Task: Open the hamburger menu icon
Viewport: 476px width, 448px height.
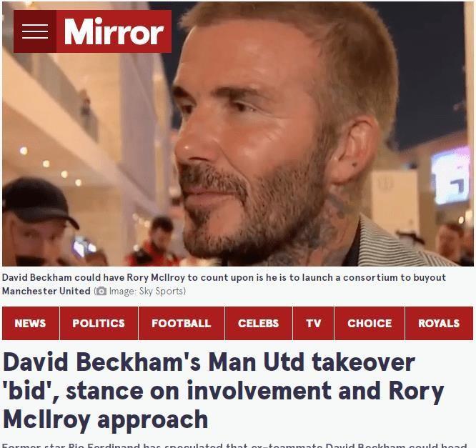Action: tap(35, 31)
